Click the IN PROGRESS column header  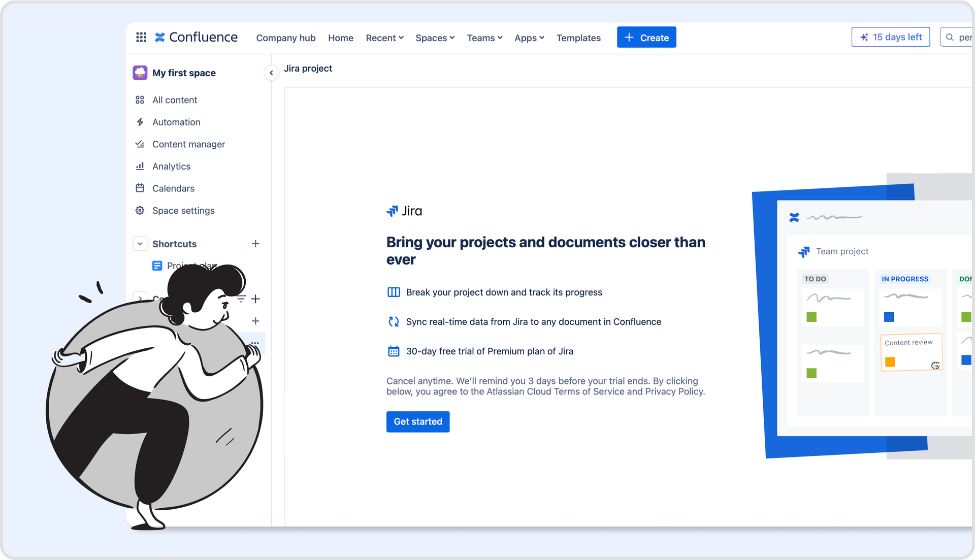[905, 279]
